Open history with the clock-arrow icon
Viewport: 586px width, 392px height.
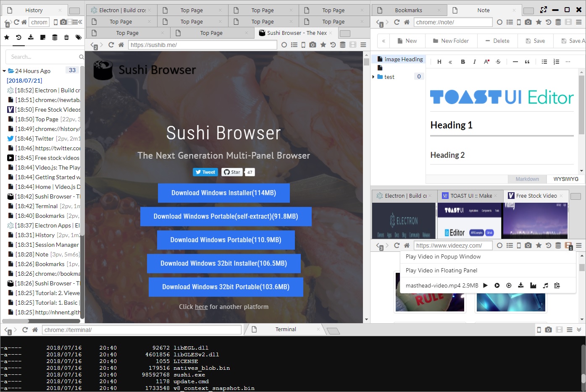(549, 22)
